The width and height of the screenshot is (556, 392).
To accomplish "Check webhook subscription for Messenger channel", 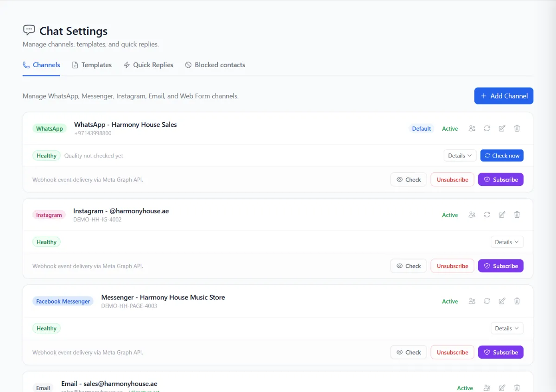I will pos(408,352).
